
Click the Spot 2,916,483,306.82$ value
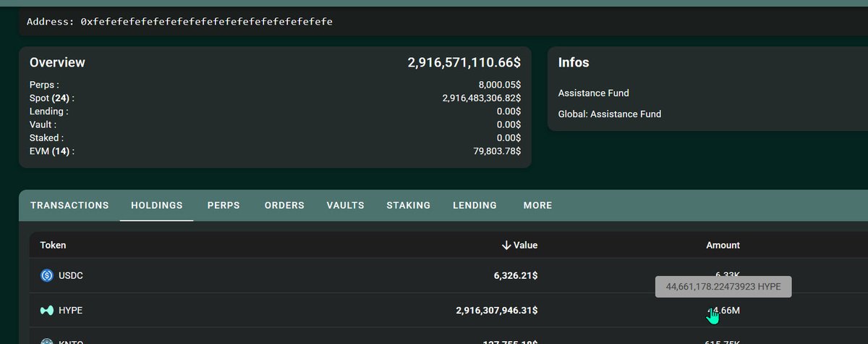481,98
